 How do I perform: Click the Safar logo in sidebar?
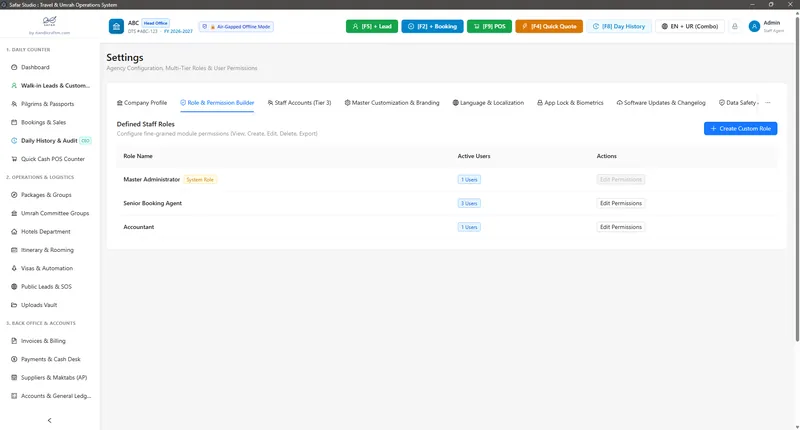tap(49, 22)
